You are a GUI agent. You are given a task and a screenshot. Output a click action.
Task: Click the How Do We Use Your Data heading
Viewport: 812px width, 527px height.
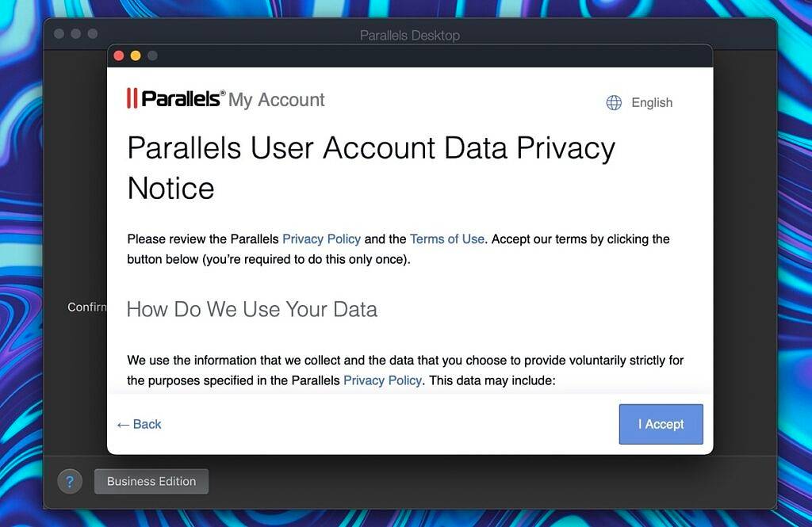(251, 309)
